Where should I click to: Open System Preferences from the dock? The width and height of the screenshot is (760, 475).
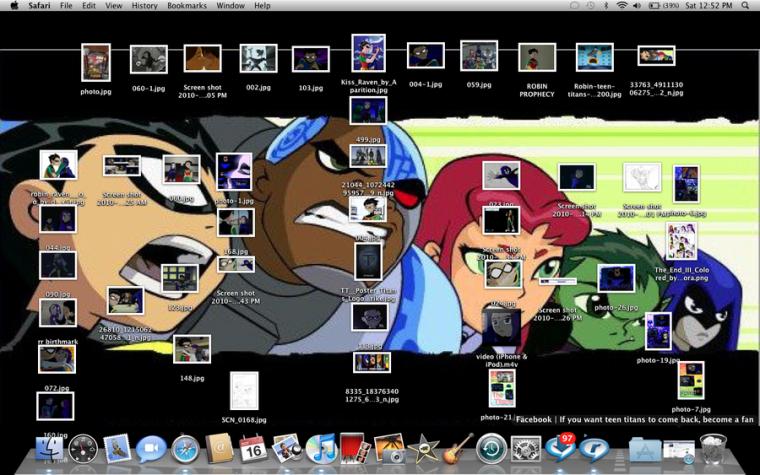click(526, 449)
